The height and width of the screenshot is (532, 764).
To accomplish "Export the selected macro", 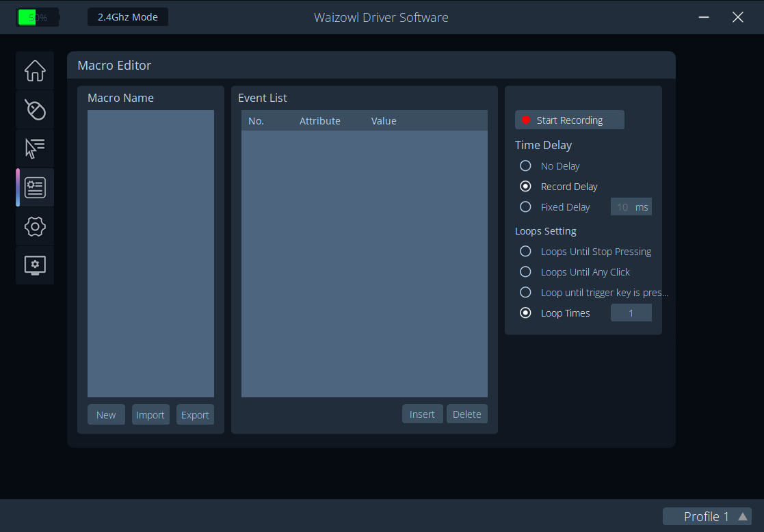I will pos(195,414).
